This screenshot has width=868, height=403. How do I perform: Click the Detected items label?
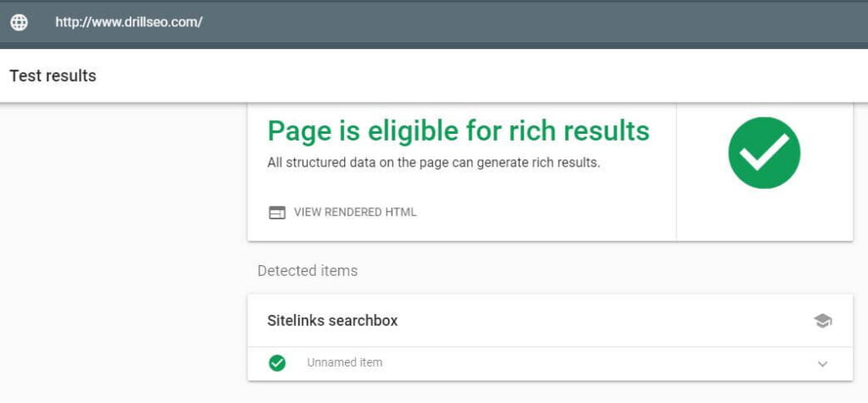307,271
